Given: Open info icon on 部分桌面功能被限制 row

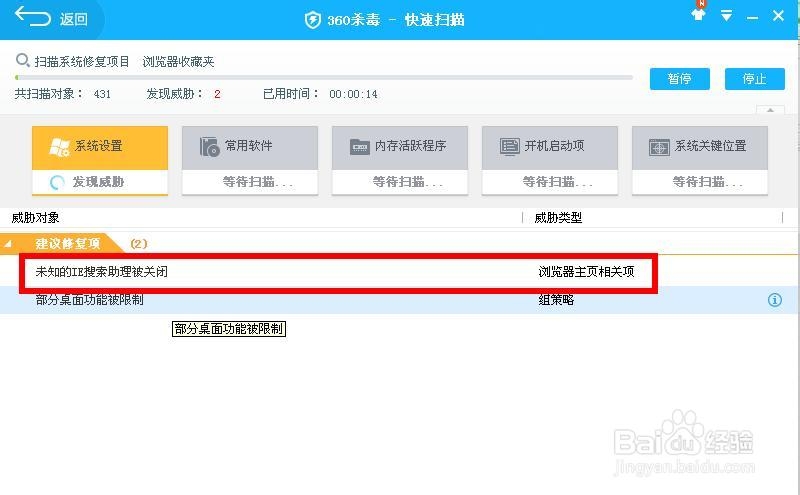Looking at the screenshot, I should pyautogui.click(x=774, y=300).
